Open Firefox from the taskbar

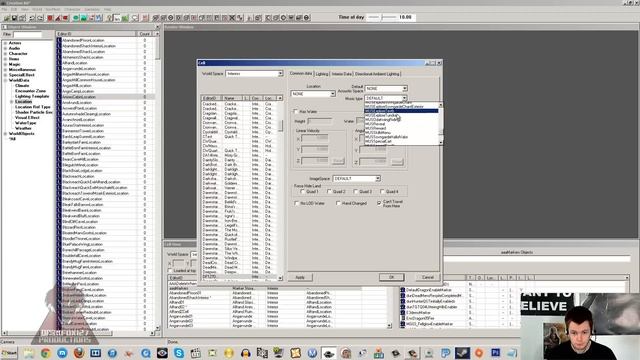click(x=79, y=353)
